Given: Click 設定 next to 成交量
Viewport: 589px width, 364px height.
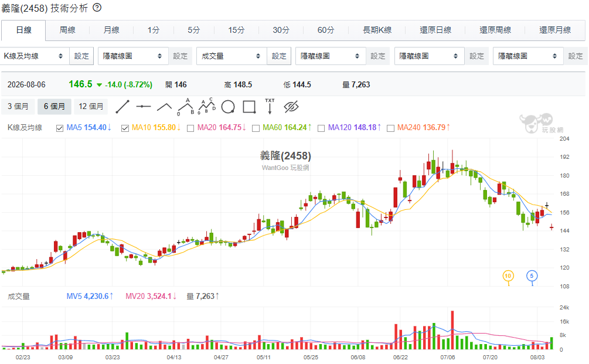Looking at the screenshot, I should pos(279,56).
